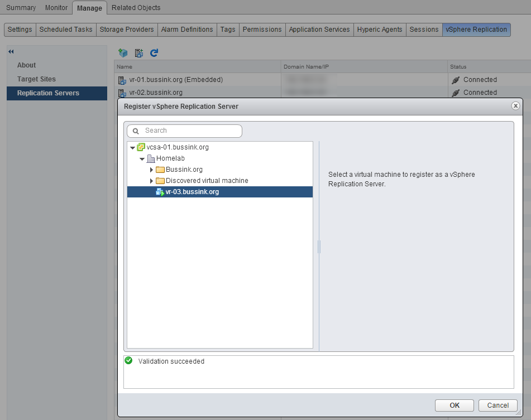Click the Discovered virtual machine folder icon
Viewport: 531px width, 420px height.
tap(160, 181)
